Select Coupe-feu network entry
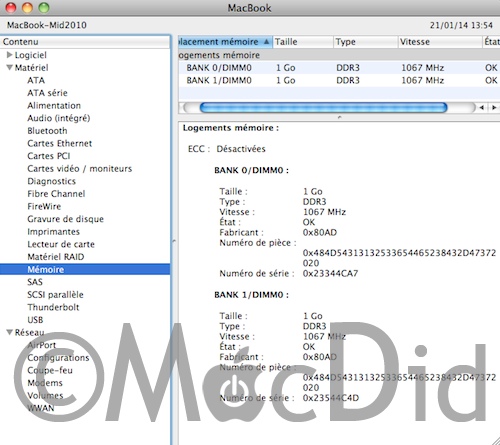Viewport: 500px width, 445px height. click(50, 370)
